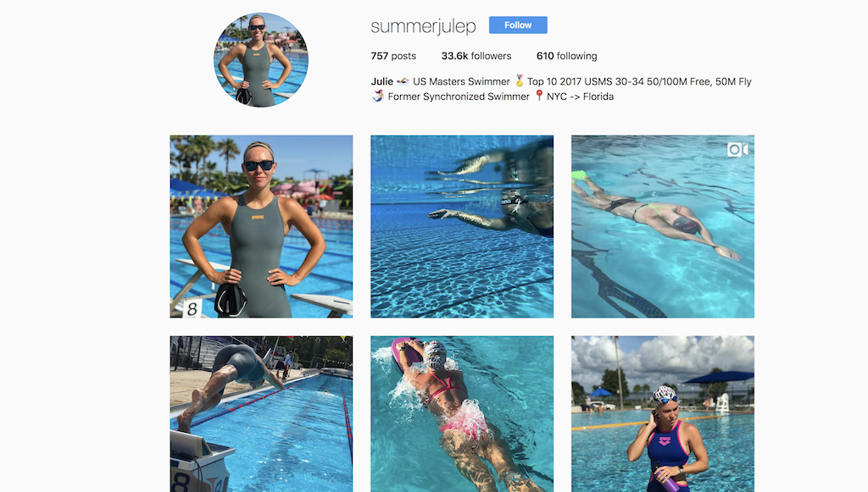Click the video camera icon on post
Screen dimensions: 868x492
click(737, 150)
